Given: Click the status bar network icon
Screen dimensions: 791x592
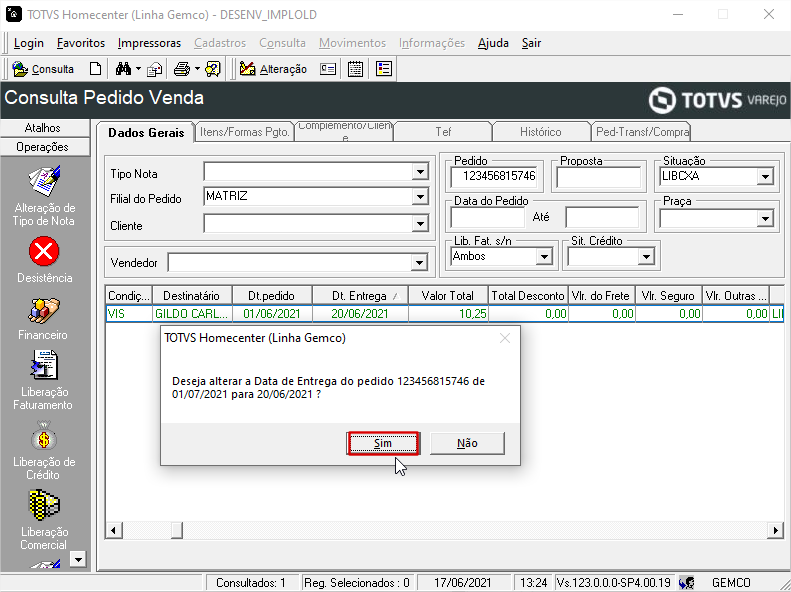Looking at the screenshot, I should [x=686, y=582].
